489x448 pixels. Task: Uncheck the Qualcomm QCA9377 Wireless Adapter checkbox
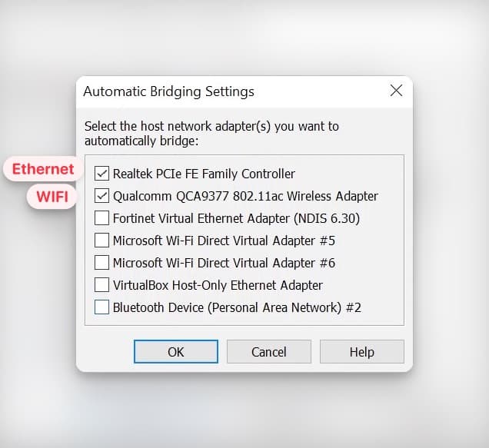[101, 196]
